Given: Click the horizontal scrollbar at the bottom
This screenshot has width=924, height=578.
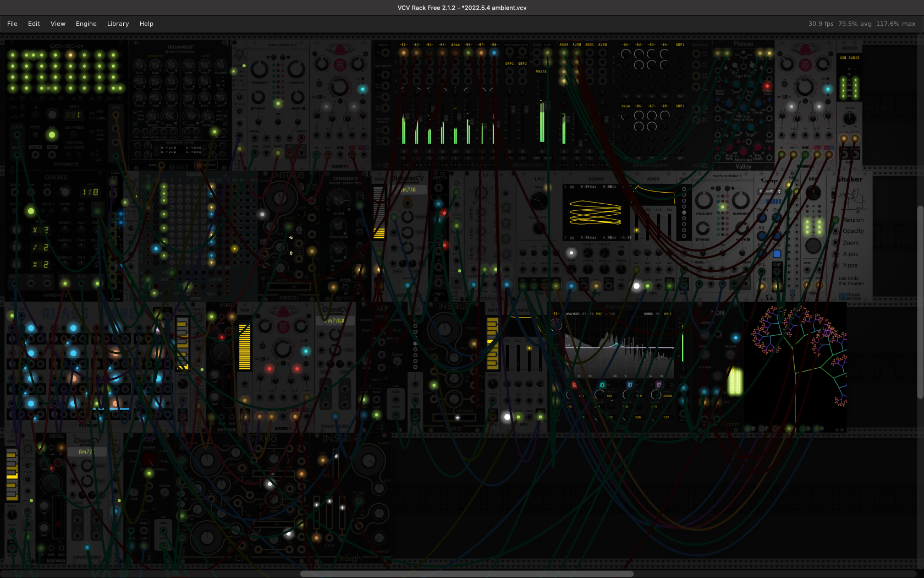Looking at the screenshot, I should [466, 574].
